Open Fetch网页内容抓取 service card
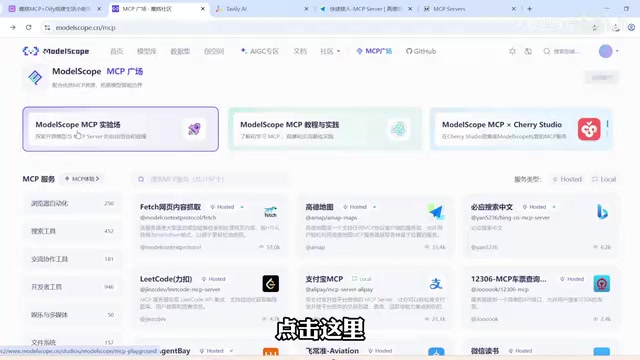Image resolution: width=640 pixels, height=360 pixels. (210, 226)
